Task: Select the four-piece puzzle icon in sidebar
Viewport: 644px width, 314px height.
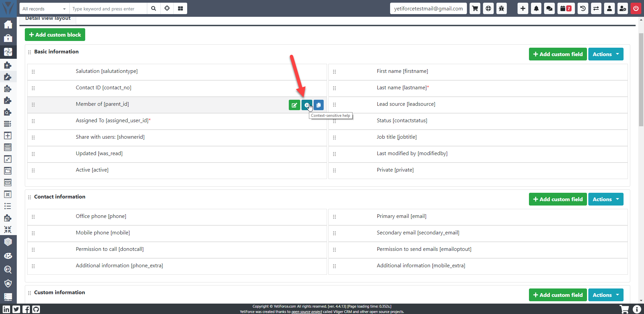Action: pyautogui.click(x=8, y=52)
